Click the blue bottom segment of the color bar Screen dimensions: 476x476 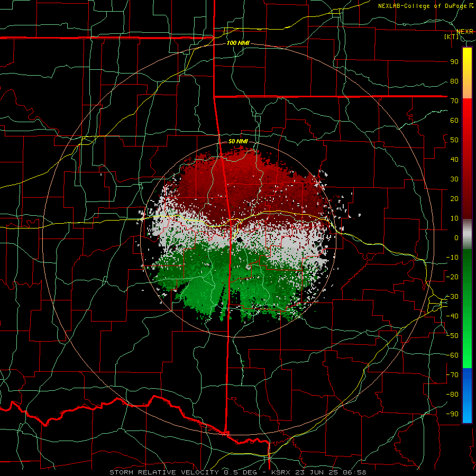(467, 395)
